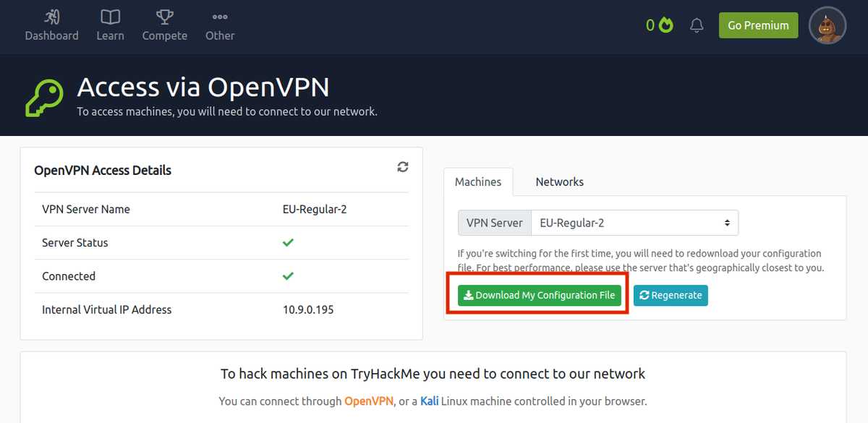Open the Other three-dots menu icon
868x423 pixels.
220,17
